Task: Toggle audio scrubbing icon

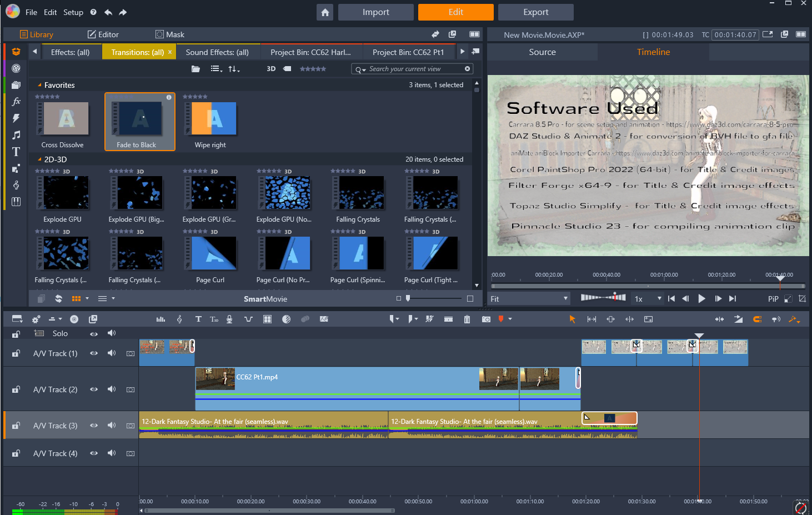Action: [x=776, y=319]
